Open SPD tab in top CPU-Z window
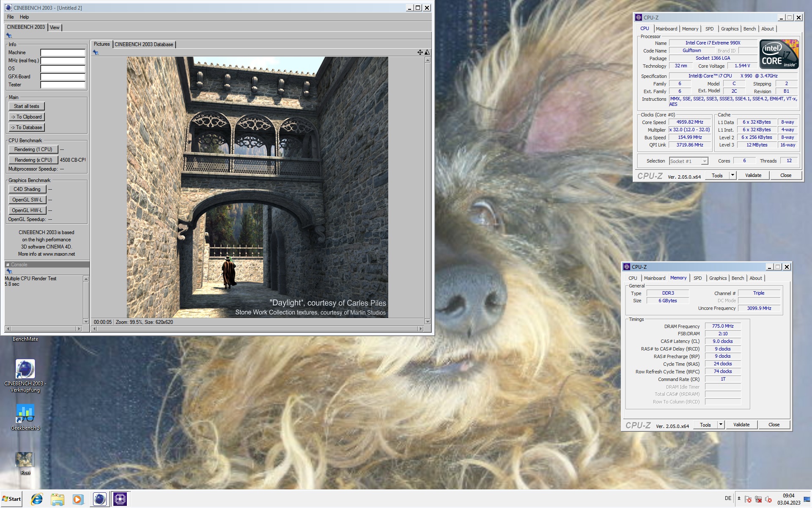The image size is (812, 508). (x=710, y=29)
